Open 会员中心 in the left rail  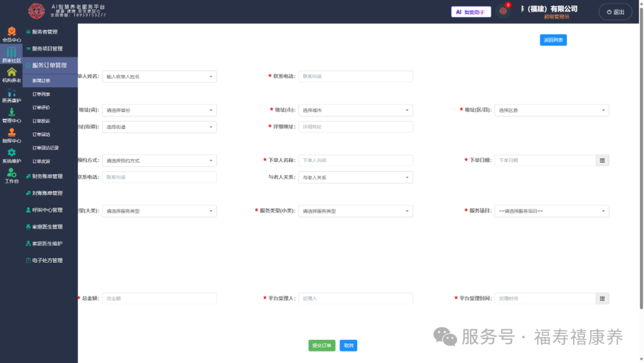[11, 35]
